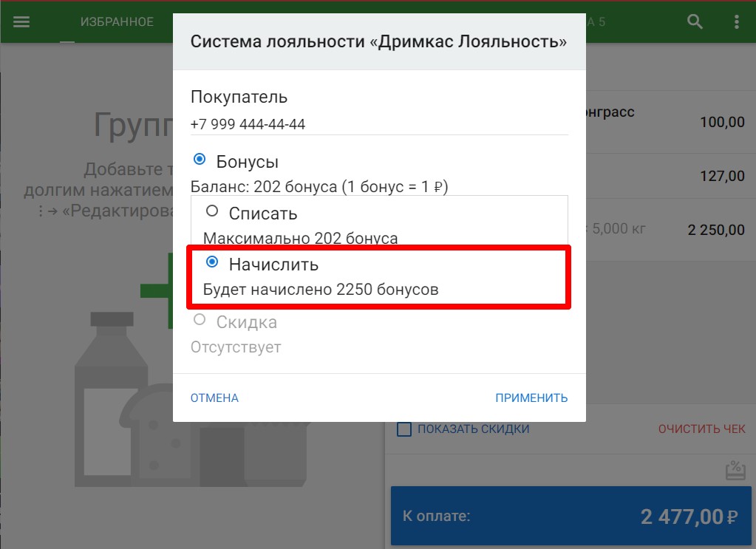
Task: Open the search magnifier icon
Action: (x=694, y=21)
